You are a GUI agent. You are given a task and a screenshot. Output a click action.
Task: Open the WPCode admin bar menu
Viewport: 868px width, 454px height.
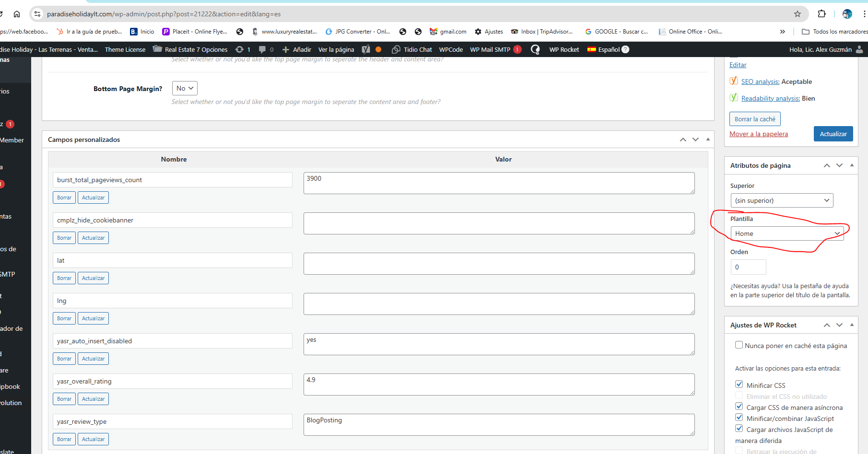click(451, 49)
